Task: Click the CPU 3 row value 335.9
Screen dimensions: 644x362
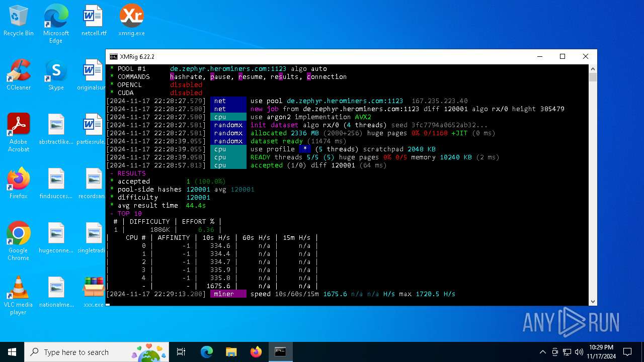Action: pyautogui.click(x=220, y=270)
